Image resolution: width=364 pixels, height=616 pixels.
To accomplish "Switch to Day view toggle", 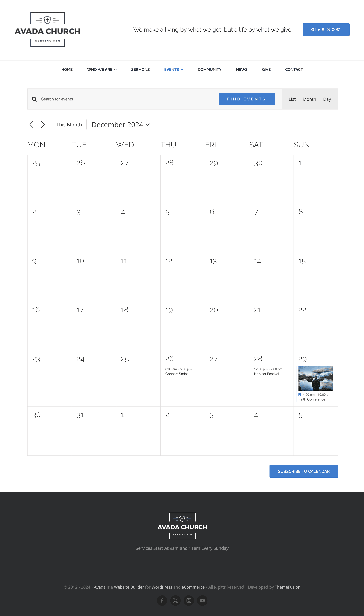I will pos(327,99).
